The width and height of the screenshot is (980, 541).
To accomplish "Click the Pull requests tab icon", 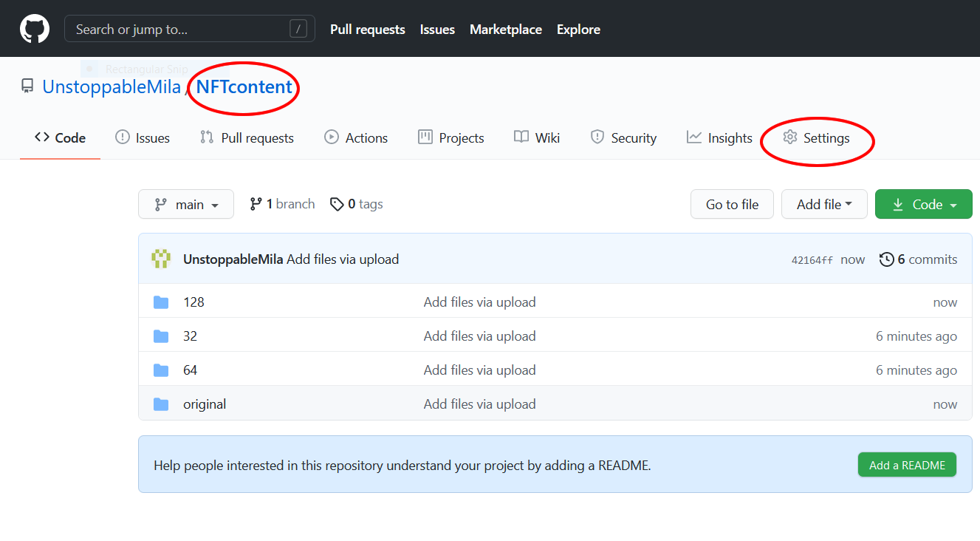I will pyautogui.click(x=207, y=137).
